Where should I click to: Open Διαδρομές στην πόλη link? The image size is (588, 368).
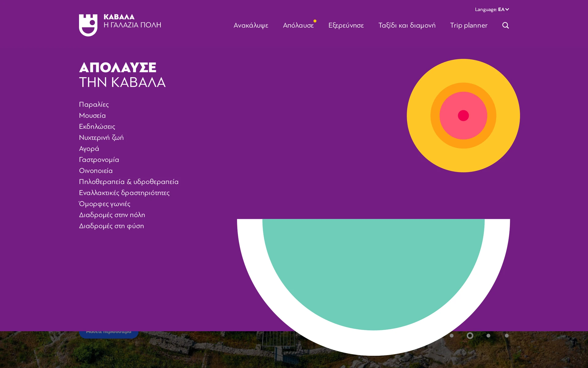tap(112, 215)
